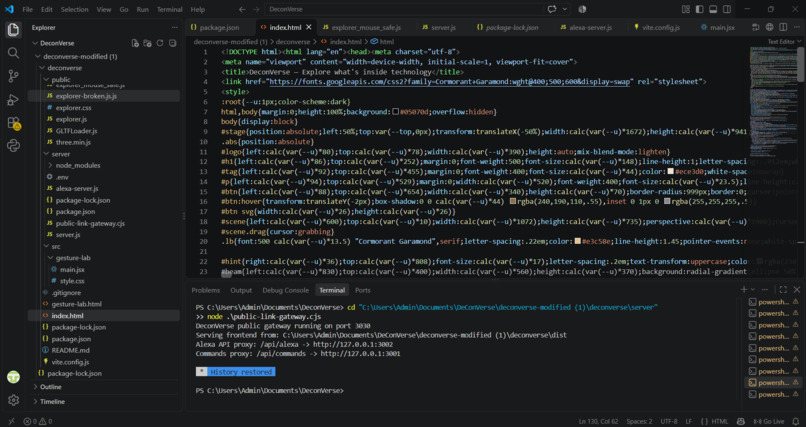806x427 pixels.
Task: Maximize the terminal panel size
Action: [x=783, y=290]
